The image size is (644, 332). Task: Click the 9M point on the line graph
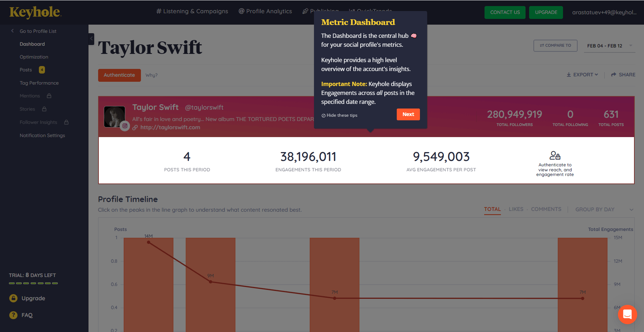211,282
